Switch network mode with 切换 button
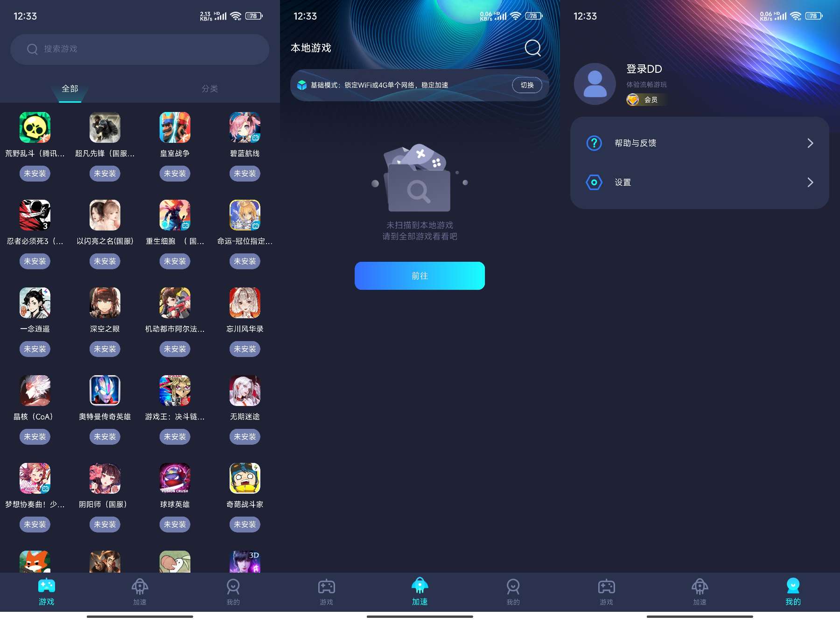The height and width of the screenshot is (623, 840). coord(527,85)
